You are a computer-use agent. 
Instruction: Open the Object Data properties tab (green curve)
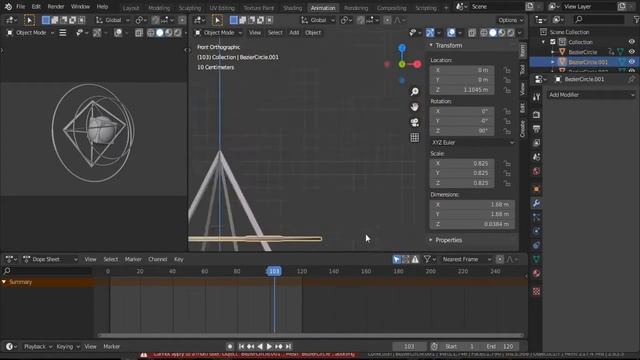(x=536, y=259)
